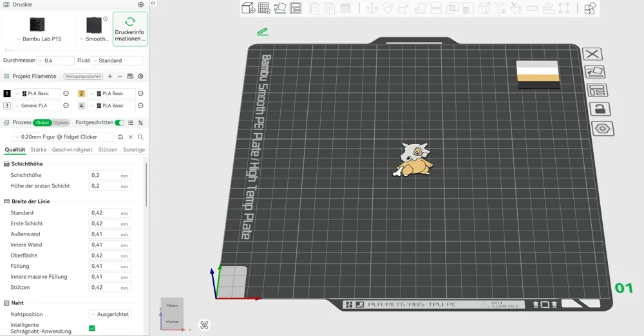Open the 0.20mm Figur preset dropdown

tap(63, 137)
